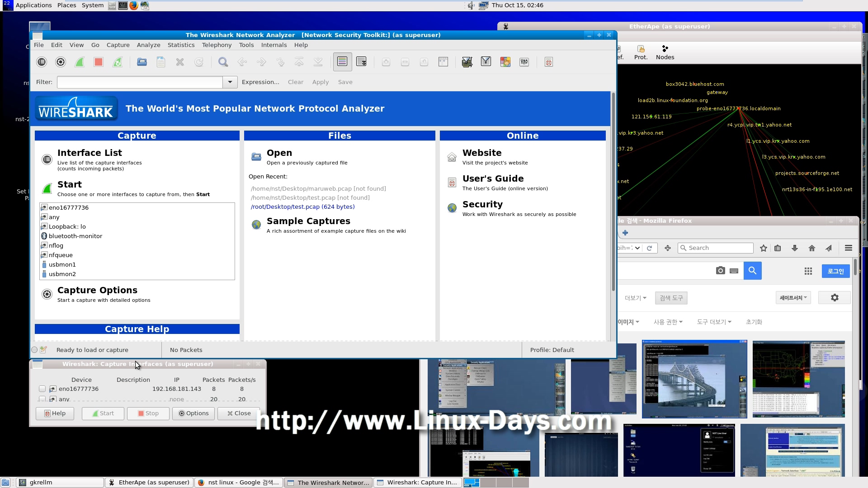This screenshot has width=868, height=488.
Task: Expand the 사용 권한 filter dropdown
Action: (x=668, y=322)
